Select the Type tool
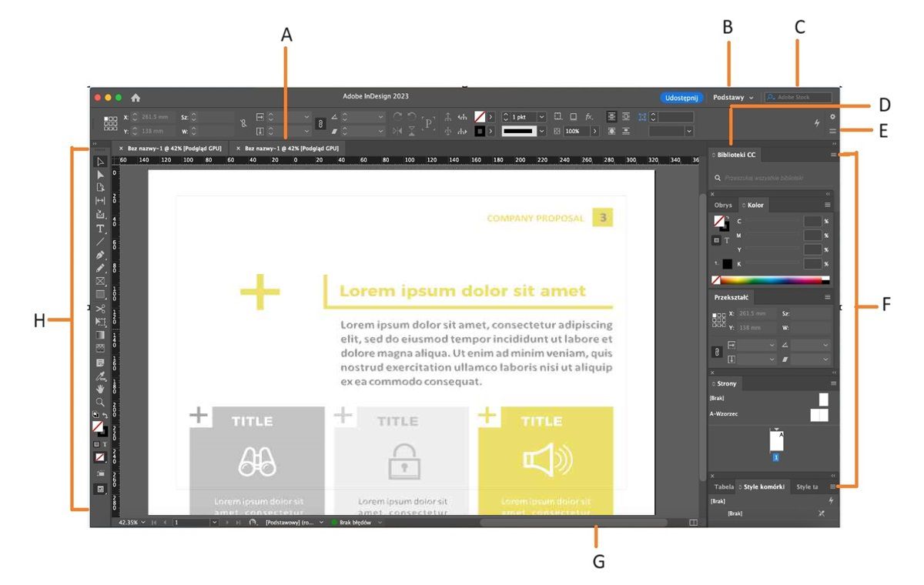The image size is (924, 585). (101, 229)
